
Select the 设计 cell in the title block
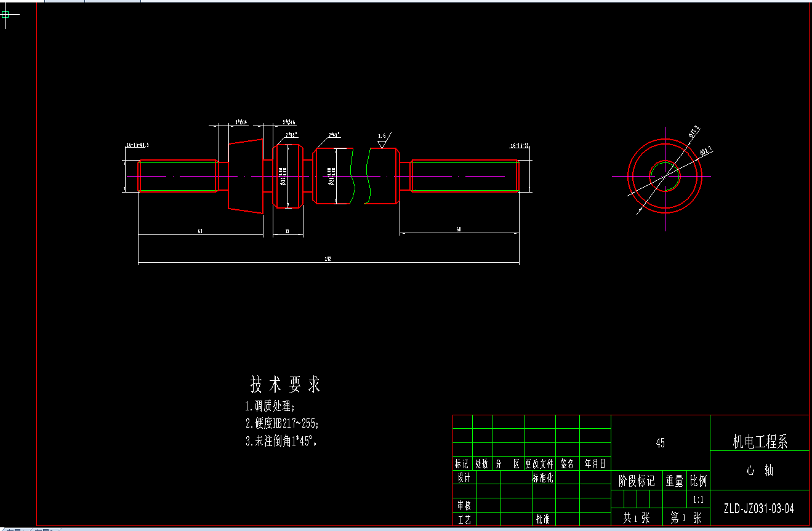pyautogui.click(x=463, y=477)
